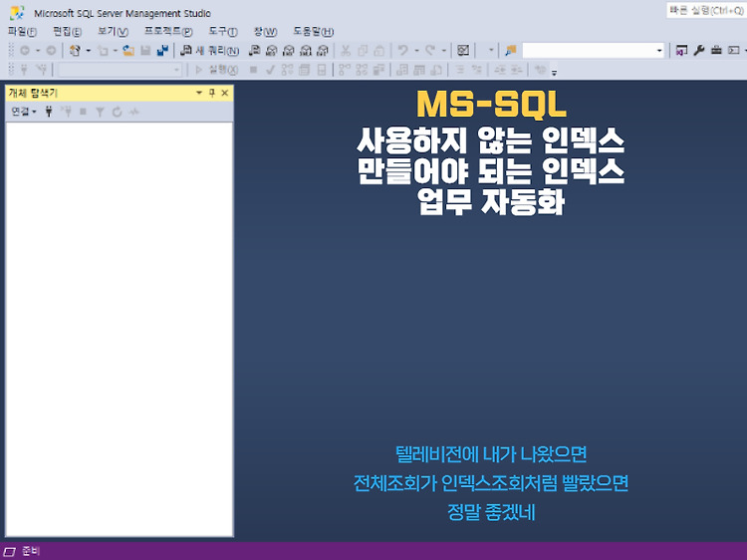The image size is (747, 560).
Task: Open the 편집(E) menu
Action: point(67,32)
